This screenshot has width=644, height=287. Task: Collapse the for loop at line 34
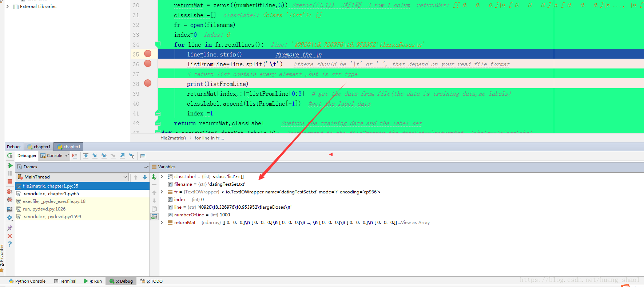(158, 44)
